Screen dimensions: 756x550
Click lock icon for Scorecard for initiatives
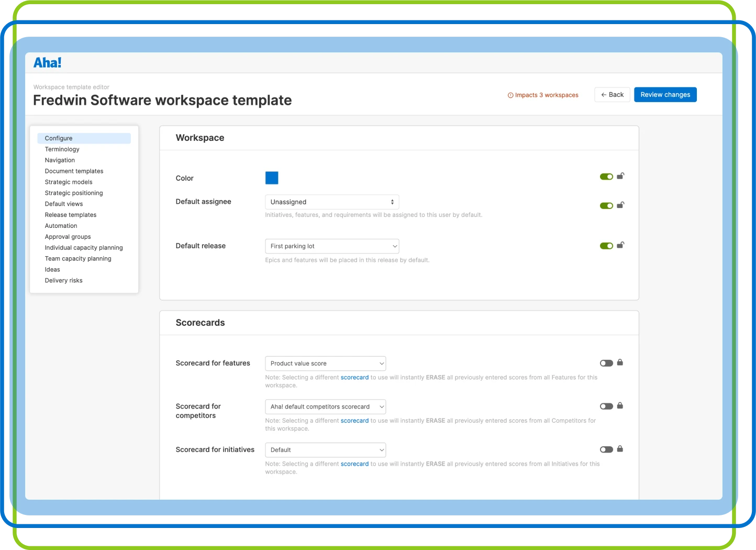620,449
